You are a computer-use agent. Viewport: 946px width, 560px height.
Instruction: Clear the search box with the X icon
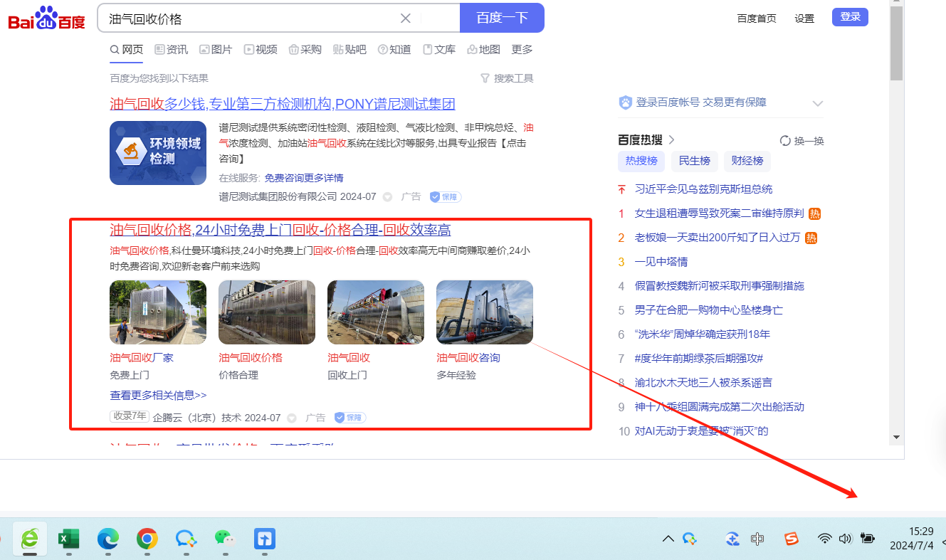pyautogui.click(x=405, y=19)
